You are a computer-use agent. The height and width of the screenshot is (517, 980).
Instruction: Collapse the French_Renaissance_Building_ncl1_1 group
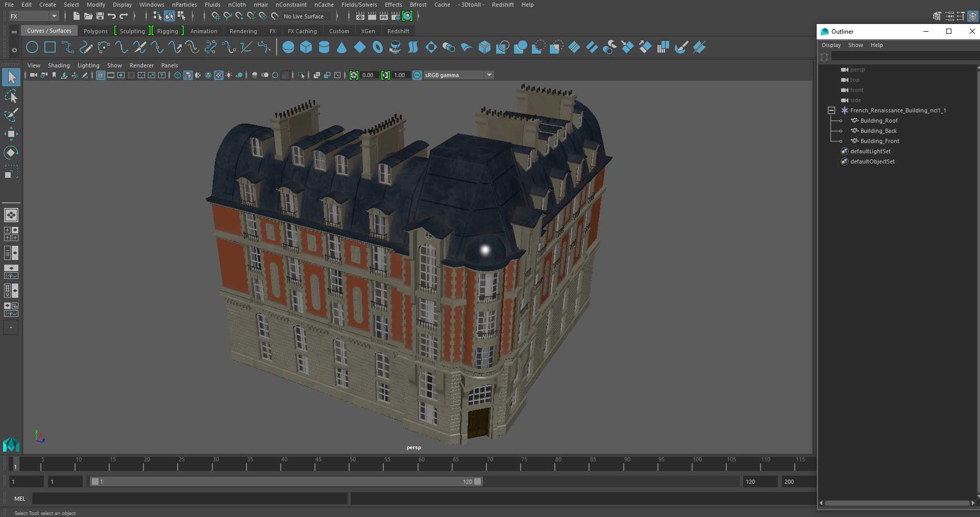tap(831, 110)
